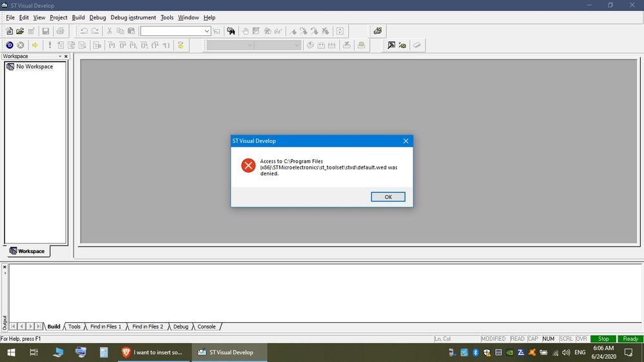The height and width of the screenshot is (362, 644).
Task: Click the Undo arrow icon
Action: [84, 31]
